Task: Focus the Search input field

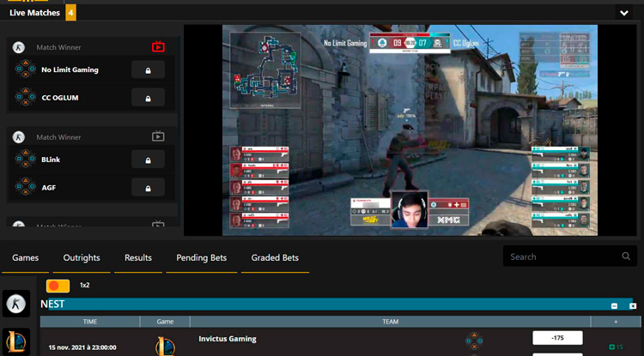Action: (x=570, y=256)
